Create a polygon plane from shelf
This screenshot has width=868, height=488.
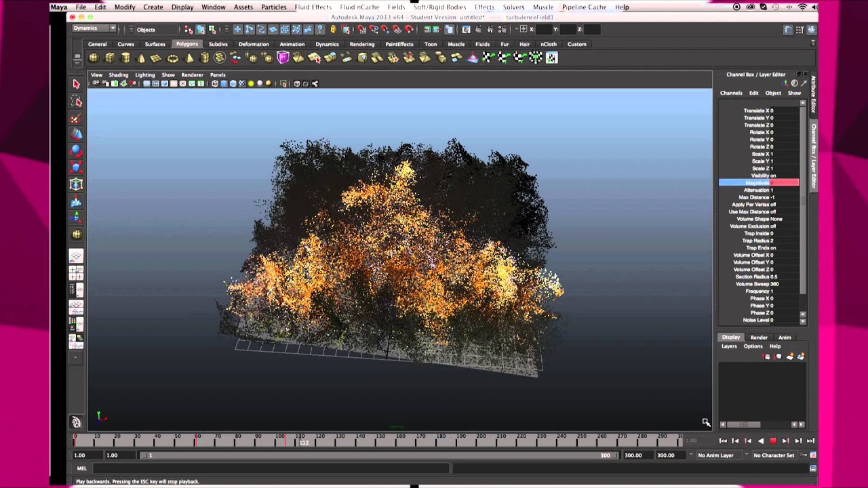click(x=157, y=58)
